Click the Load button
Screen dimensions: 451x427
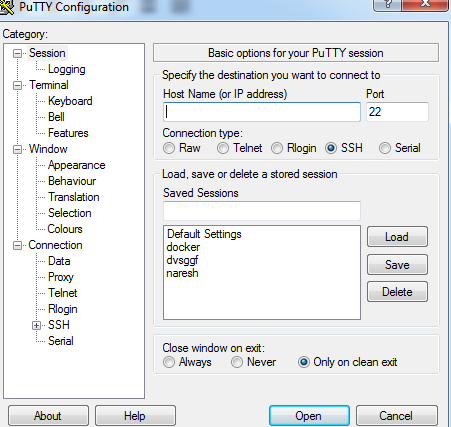coord(397,237)
